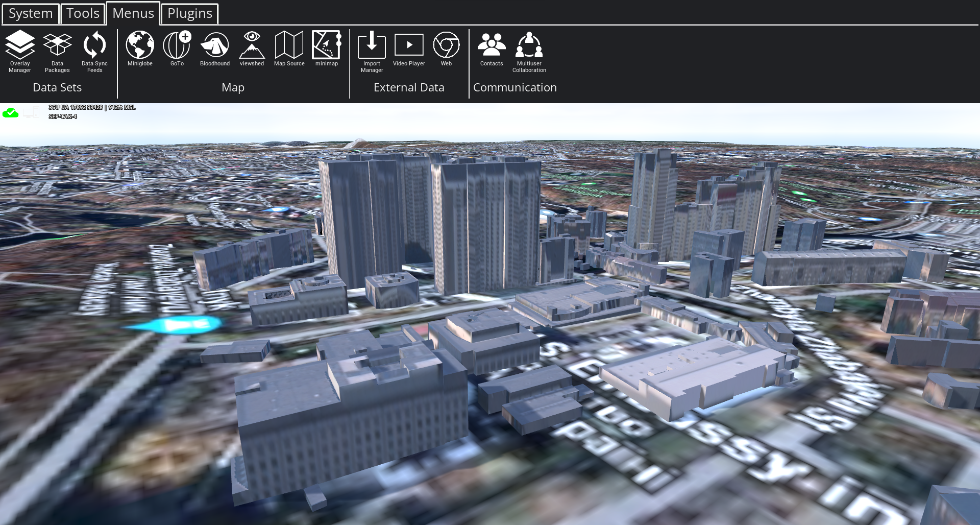Switch to the Tools tab
Viewport: 980px width, 525px height.
83,14
